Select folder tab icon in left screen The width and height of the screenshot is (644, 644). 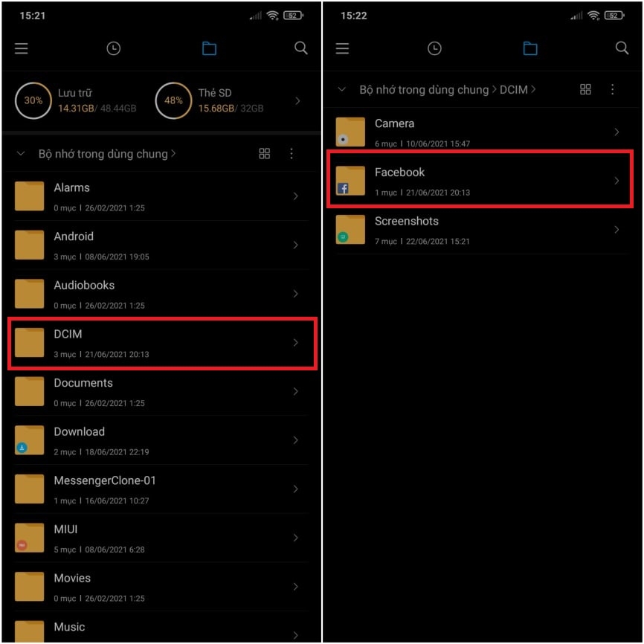pos(209,48)
